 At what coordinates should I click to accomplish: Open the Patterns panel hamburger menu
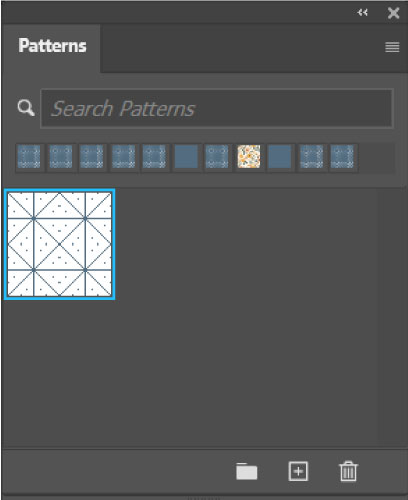tap(392, 47)
